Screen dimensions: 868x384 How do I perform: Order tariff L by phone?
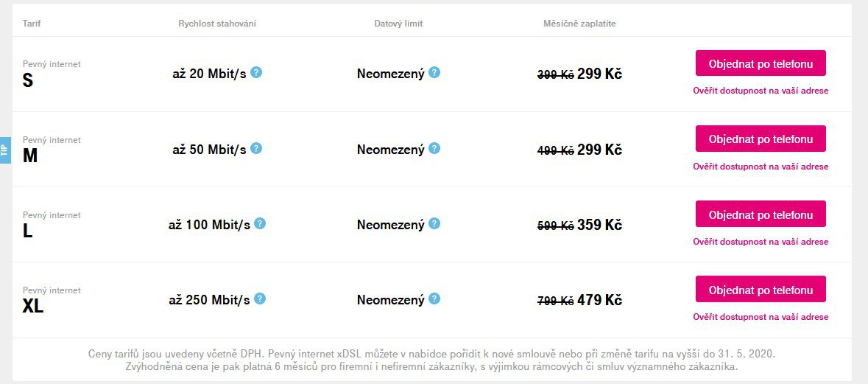[x=761, y=214]
